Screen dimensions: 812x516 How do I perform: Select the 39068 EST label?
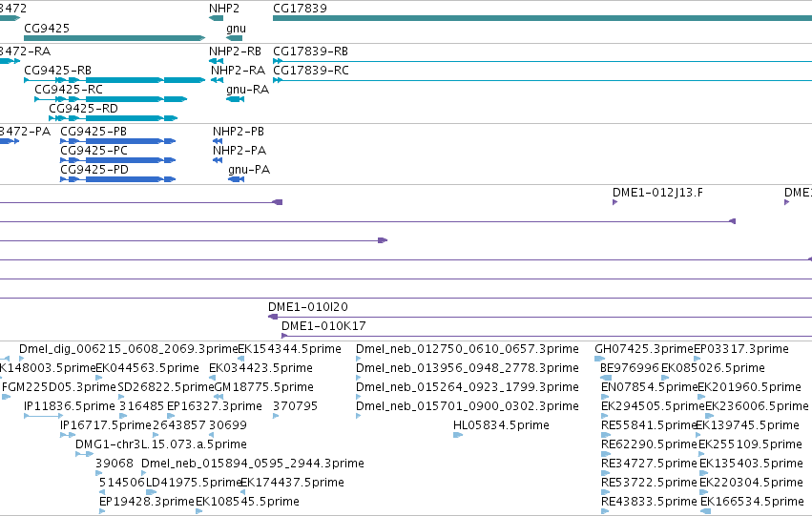(x=115, y=464)
